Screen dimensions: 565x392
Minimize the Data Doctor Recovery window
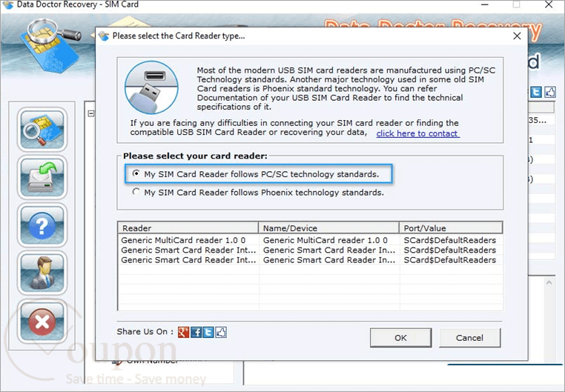pyautogui.click(x=485, y=4)
